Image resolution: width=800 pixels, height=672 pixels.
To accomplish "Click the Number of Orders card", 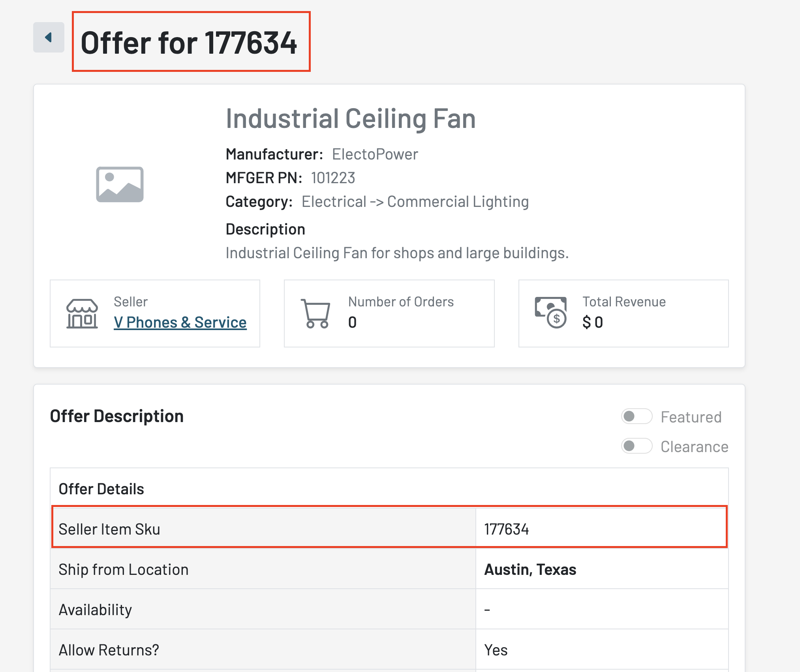I will (x=389, y=313).
